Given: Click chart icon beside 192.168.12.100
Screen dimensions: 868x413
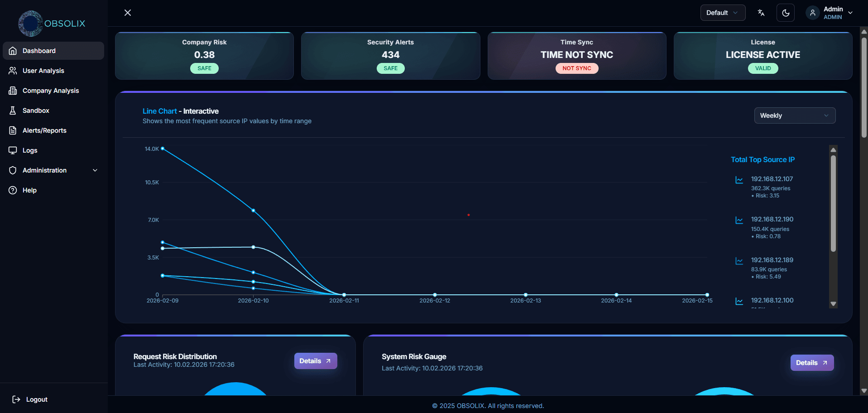Looking at the screenshot, I should (739, 301).
